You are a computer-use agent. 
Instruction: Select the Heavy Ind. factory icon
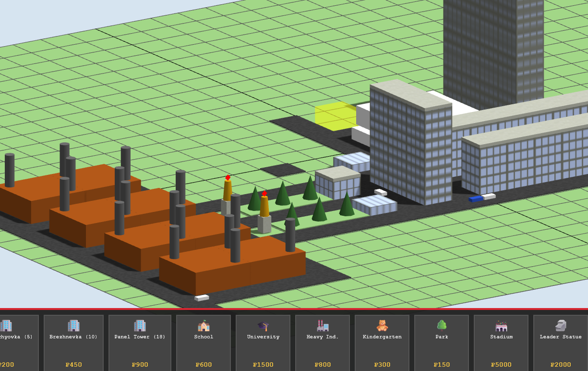click(x=323, y=326)
